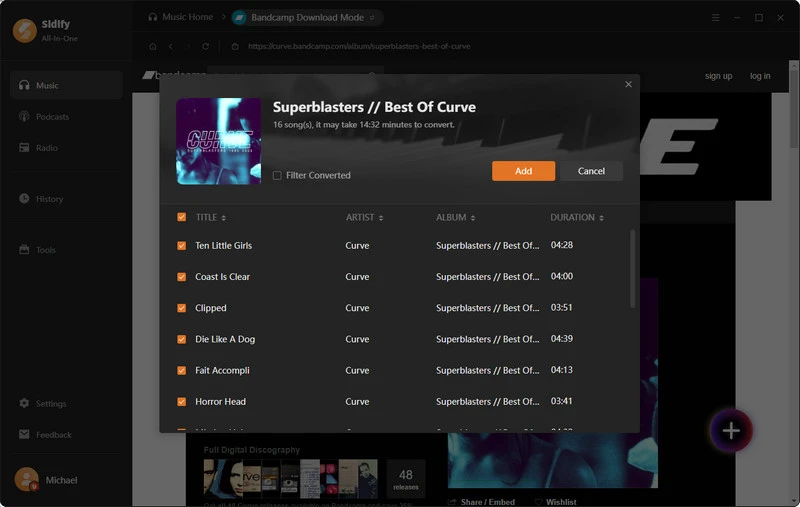Click the Cancel button
Screen dimensions: 800x507
pyautogui.click(x=591, y=171)
